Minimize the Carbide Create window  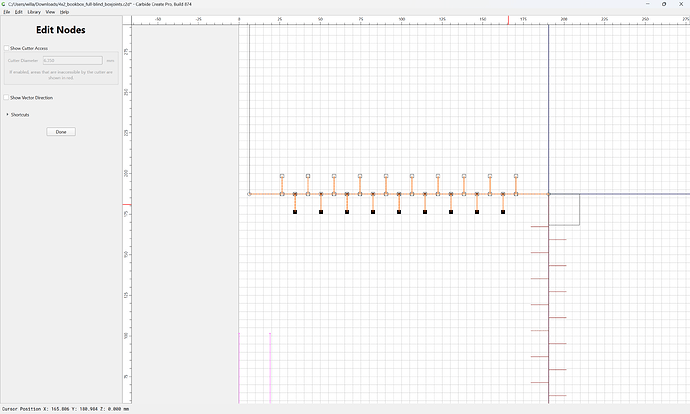click(647, 4)
